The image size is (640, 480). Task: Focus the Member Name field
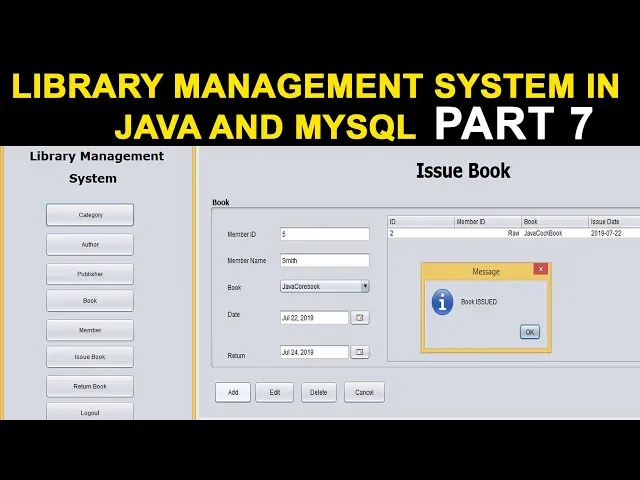tap(324, 260)
